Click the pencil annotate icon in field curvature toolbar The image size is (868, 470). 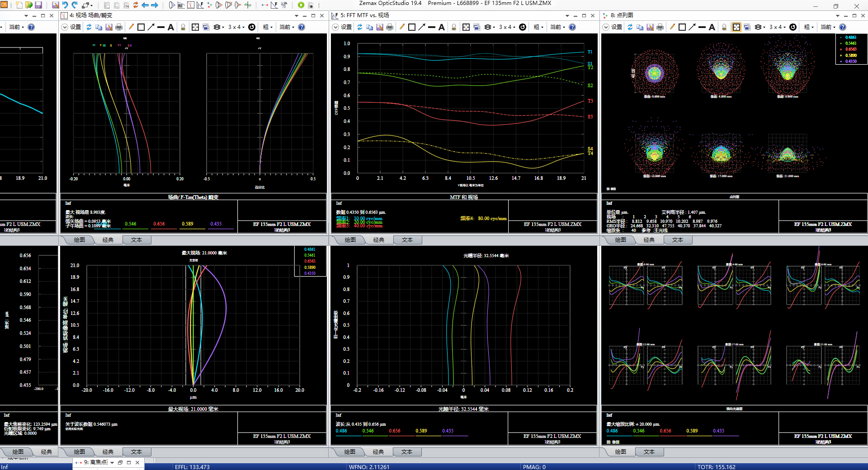[x=131, y=27]
